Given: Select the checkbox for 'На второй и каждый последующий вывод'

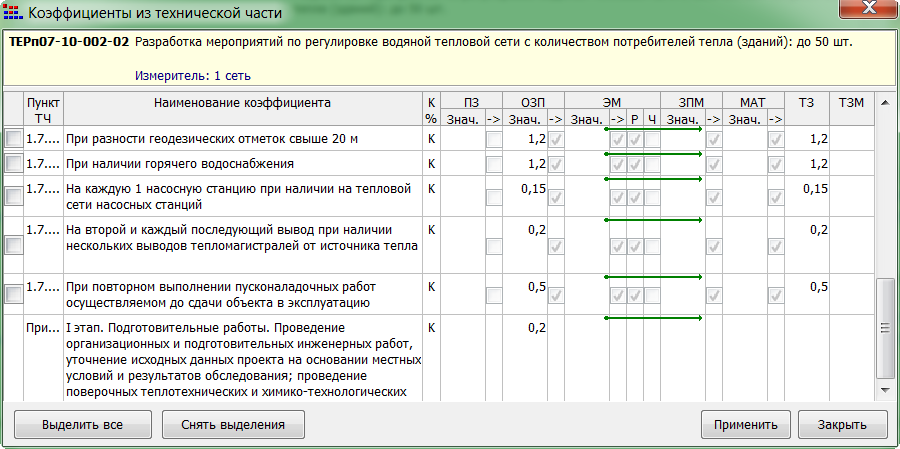Looking at the screenshot, I should [13, 246].
